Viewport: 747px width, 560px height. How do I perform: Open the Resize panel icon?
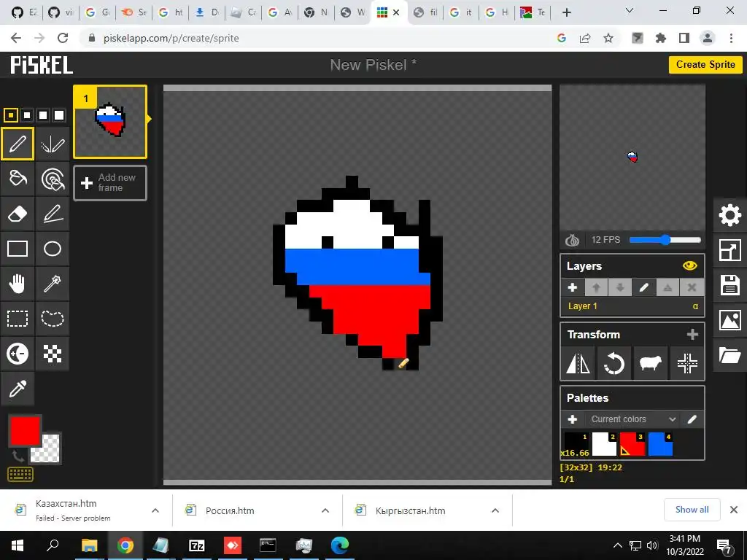click(729, 251)
